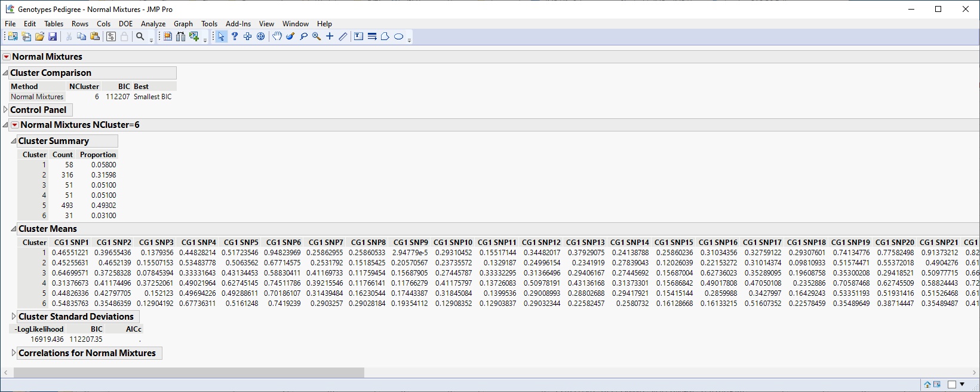980x392 pixels.
Task: Activate the Grabber hand tool
Action: pos(277,36)
